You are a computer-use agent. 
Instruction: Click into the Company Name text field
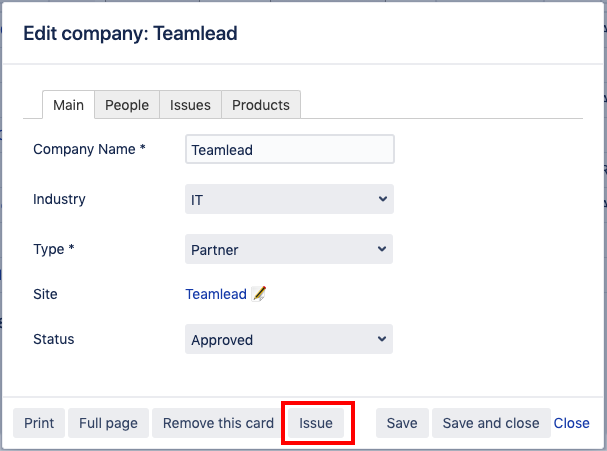tap(289, 150)
